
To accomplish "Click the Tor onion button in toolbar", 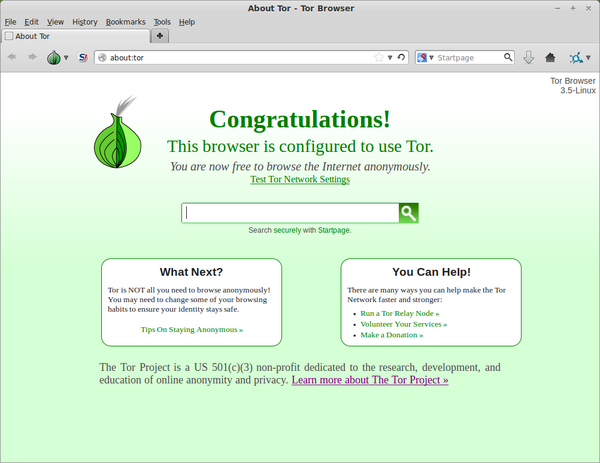I will (x=54, y=57).
